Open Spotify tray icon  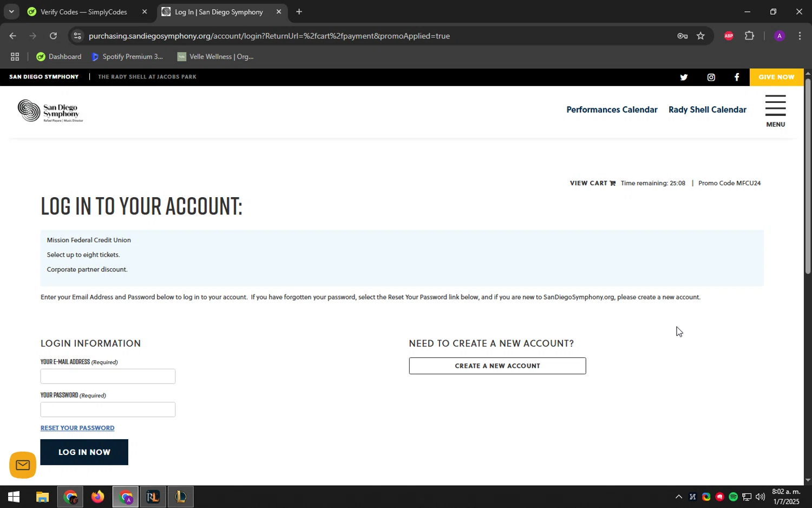(733, 497)
